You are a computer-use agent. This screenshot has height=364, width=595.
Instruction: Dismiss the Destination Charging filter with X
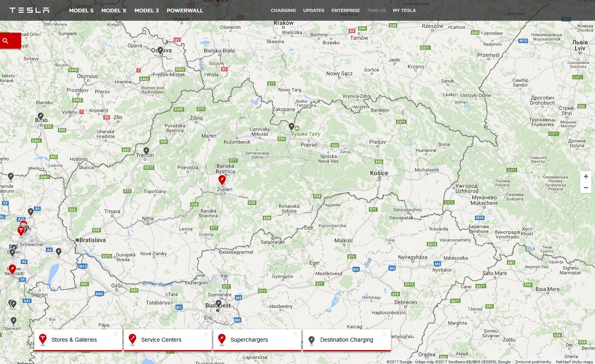tap(384, 334)
